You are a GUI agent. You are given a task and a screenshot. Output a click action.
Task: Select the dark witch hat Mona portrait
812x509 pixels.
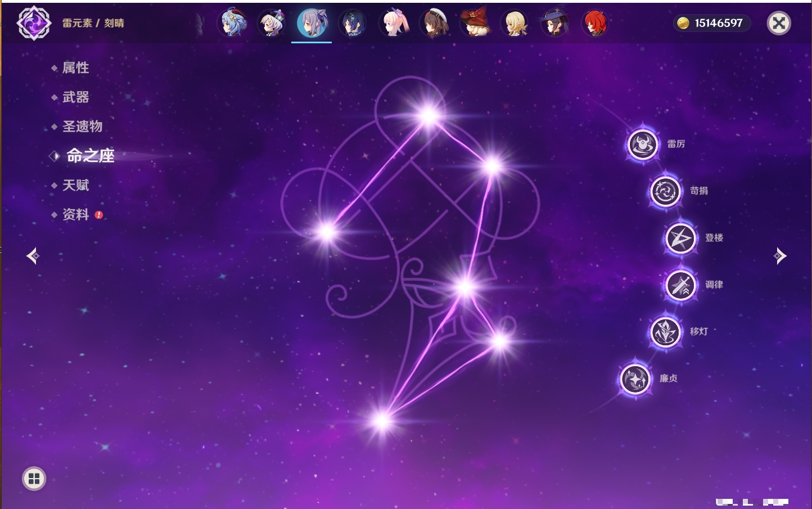point(555,24)
